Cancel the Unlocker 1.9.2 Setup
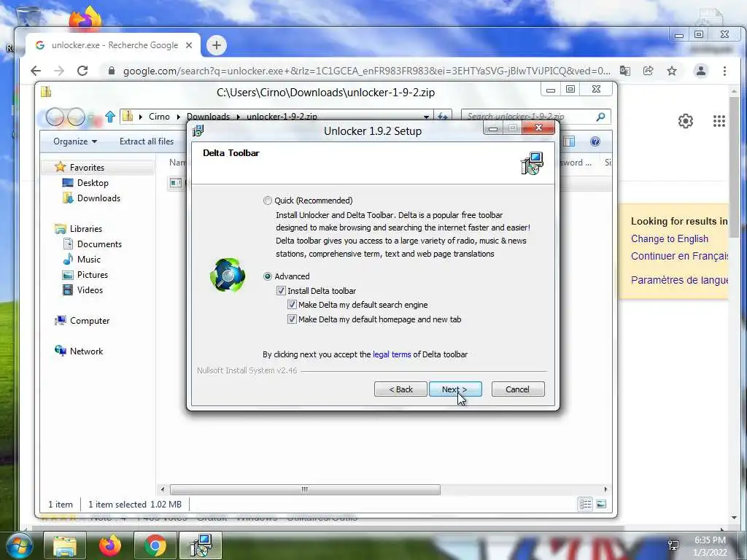This screenshot has width=747, height=560. tap(518, 389)
